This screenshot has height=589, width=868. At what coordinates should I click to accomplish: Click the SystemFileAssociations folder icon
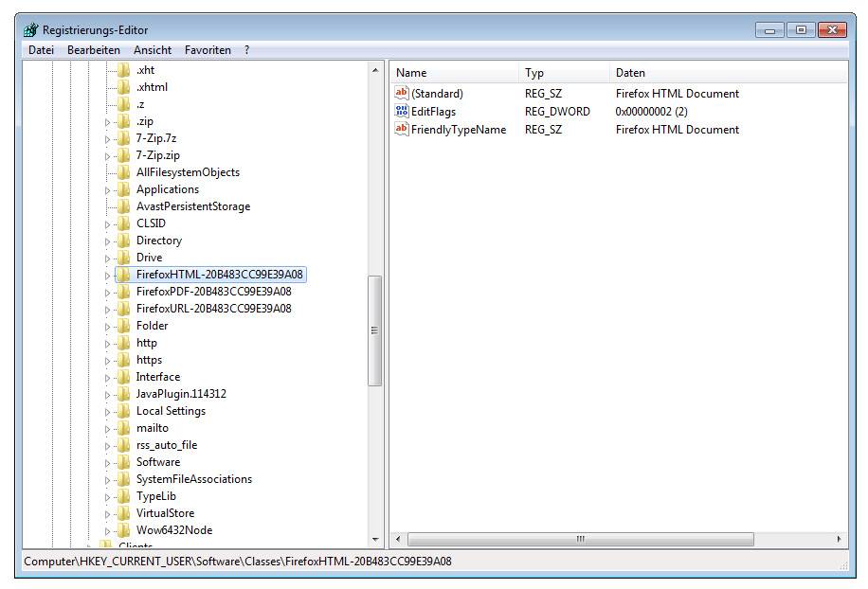(x=123, y=479)
